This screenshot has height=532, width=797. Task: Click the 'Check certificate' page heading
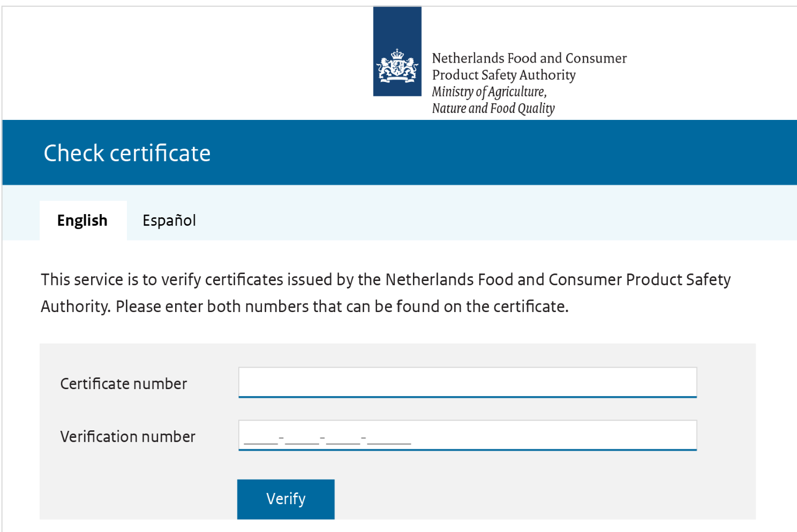click(x=127, y=153)
